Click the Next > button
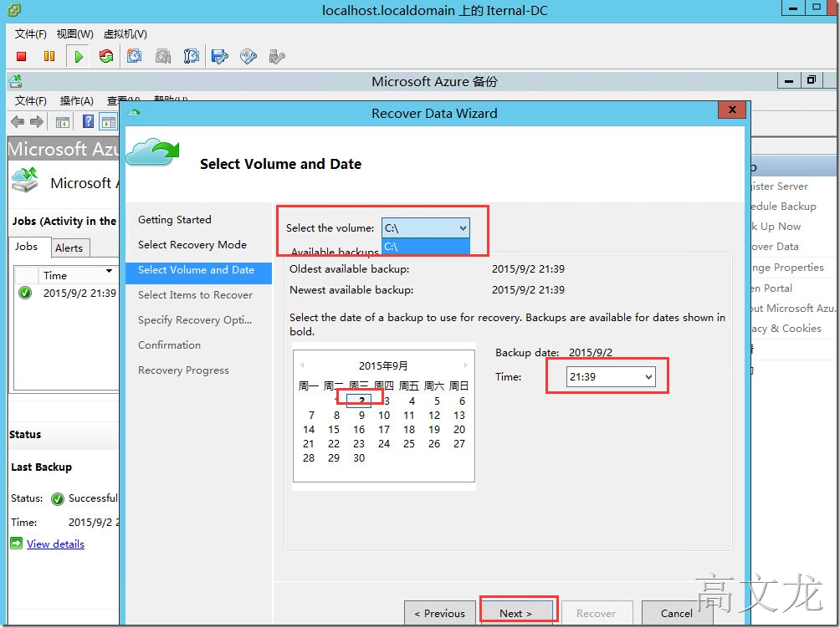Image resolution: width=840 pixels, height=628 pixels. [516, 614]
